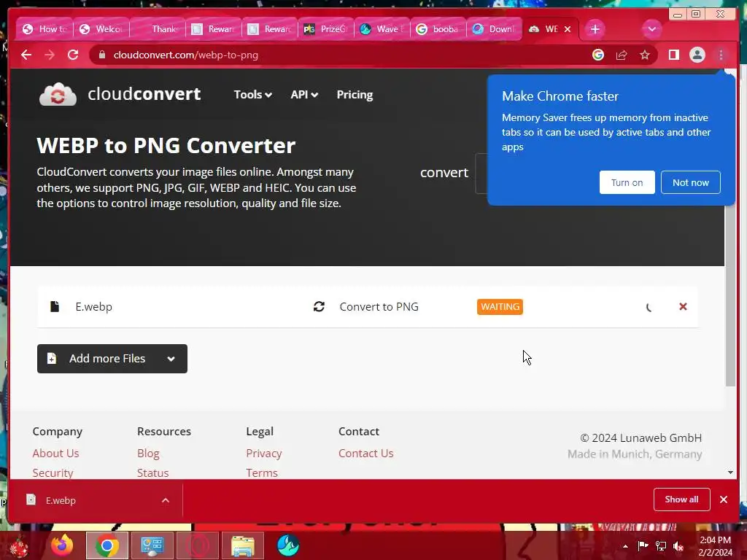Click scrollbar down arrow

tap(730, 472)
